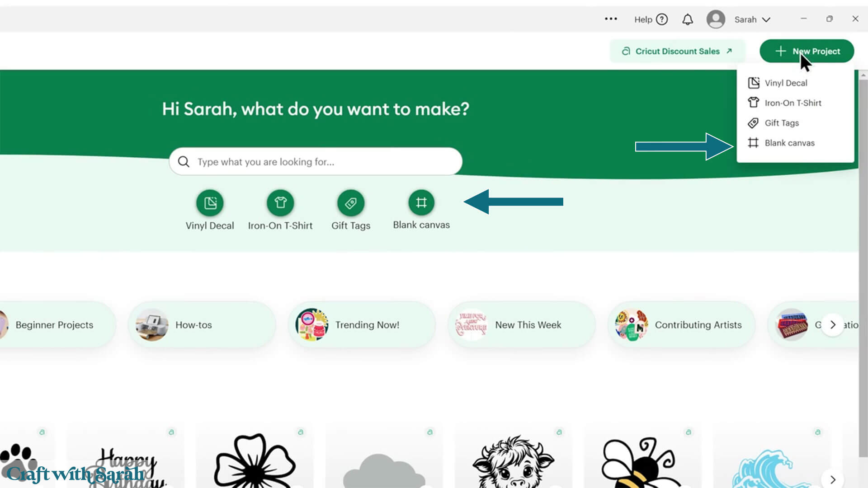
Task: Select Gift Tags in the dropdown menu
Action: 782,123
